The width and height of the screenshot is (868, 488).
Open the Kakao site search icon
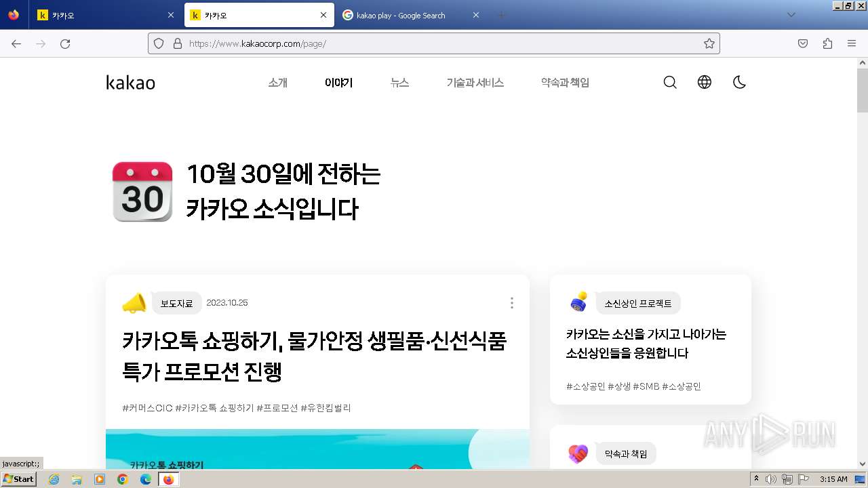(x=670, y=83)
